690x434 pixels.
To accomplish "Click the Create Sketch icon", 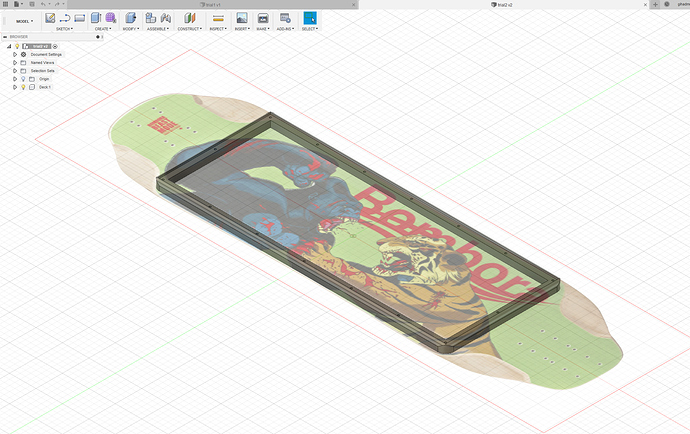I will [x=50, y=18].
